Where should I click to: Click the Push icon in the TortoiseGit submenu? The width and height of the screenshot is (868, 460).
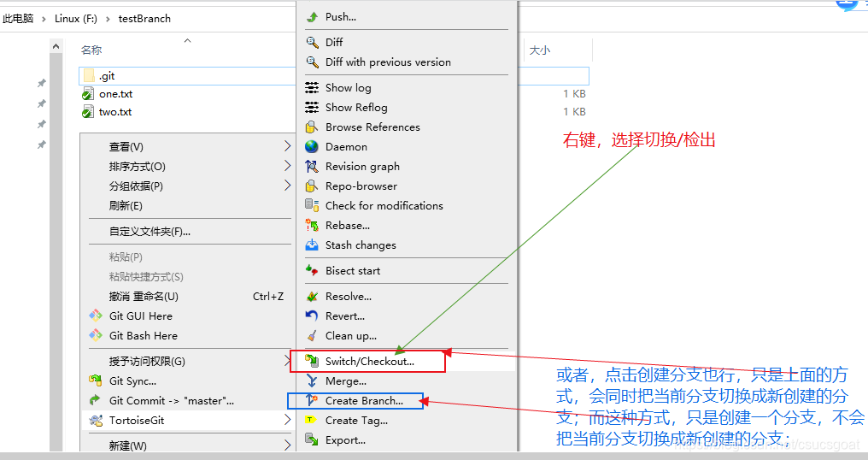click(312, 17)
